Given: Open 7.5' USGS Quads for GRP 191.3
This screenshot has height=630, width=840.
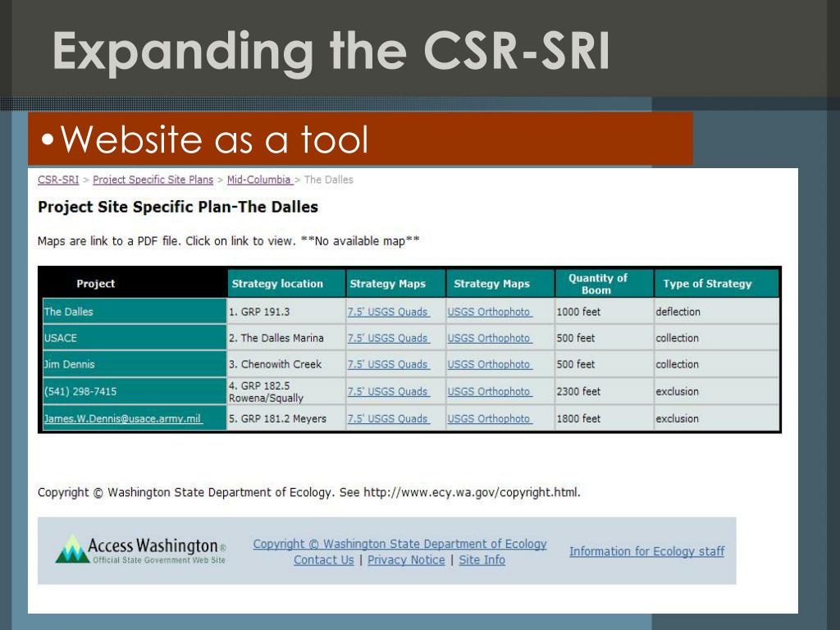Looking at the screenshot, I should pos(388,312).
